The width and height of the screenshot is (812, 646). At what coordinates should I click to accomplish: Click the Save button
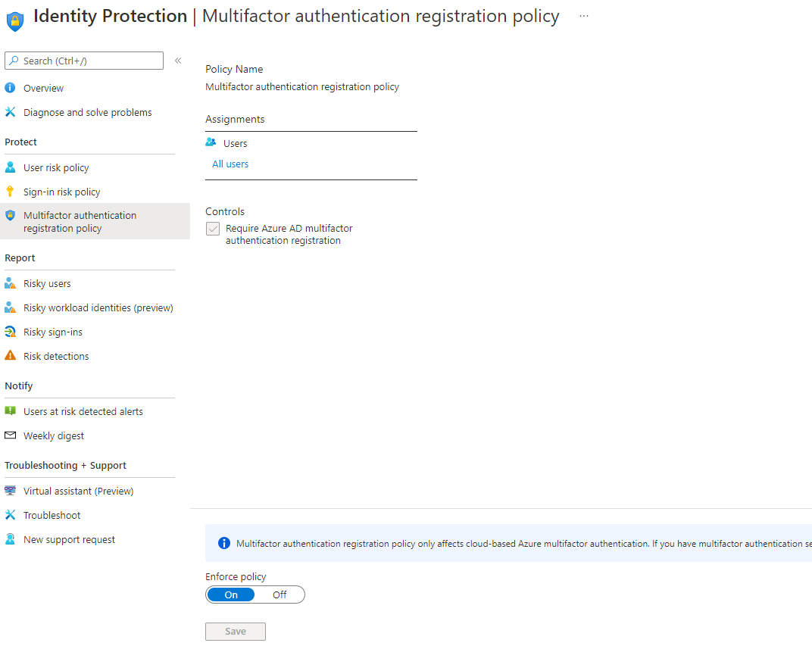(x=236, y=632)
